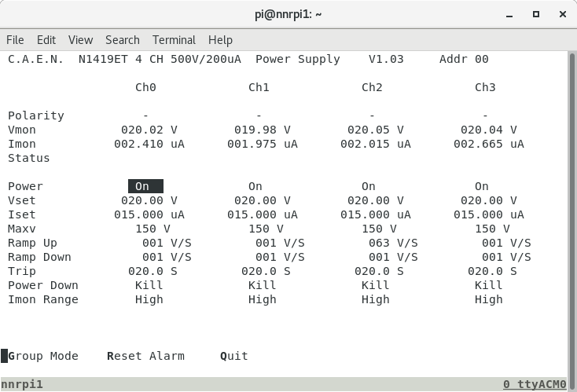
Task: Open the Search menu
Action: click(123, 40)
